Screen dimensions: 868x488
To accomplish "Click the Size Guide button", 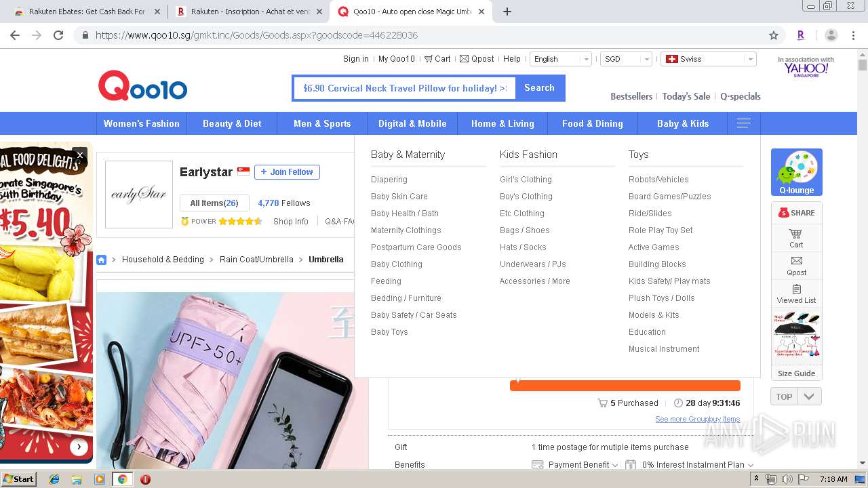I will pos(797,373).
